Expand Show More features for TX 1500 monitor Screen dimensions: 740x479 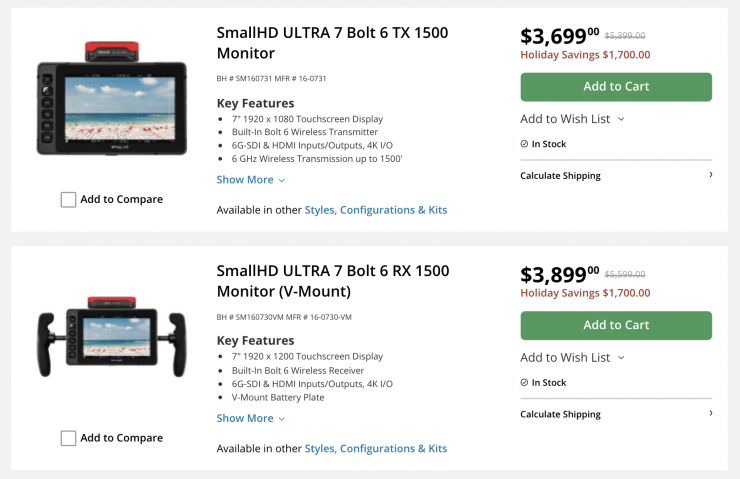(250, 180)
